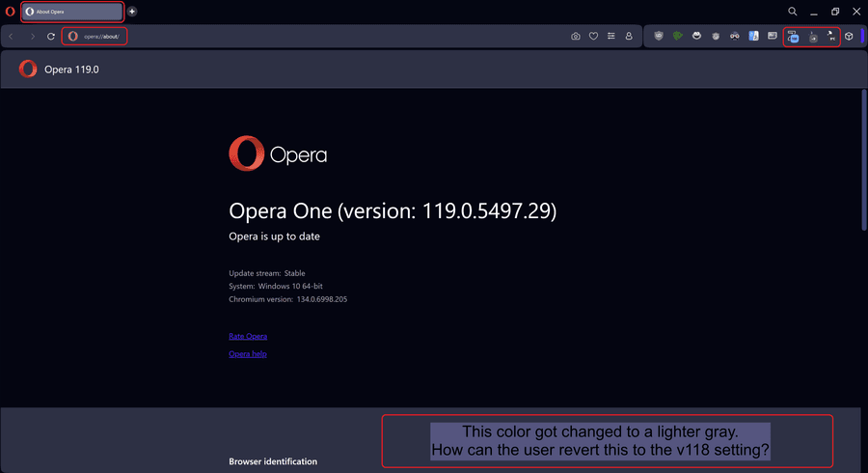Open the Opera main menu logo
This screenshot has height=473, width=868.
(10, 11)
